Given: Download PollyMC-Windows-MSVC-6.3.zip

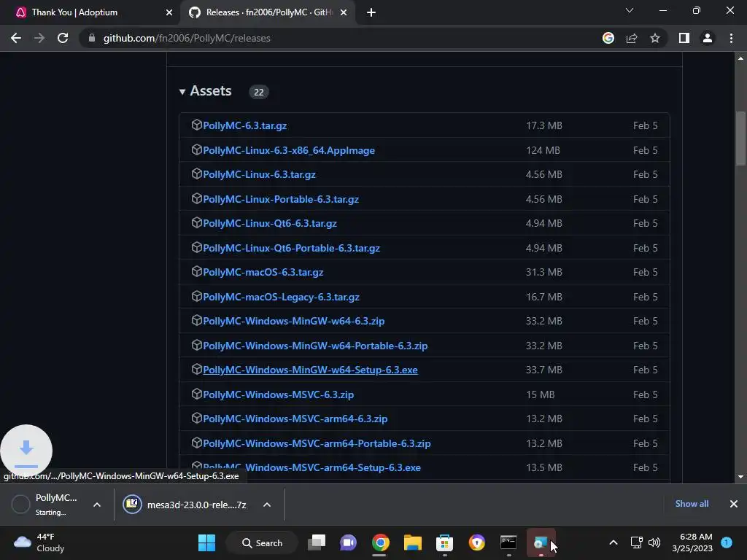Looking at the screenshot, I should (x=278, y=394).
